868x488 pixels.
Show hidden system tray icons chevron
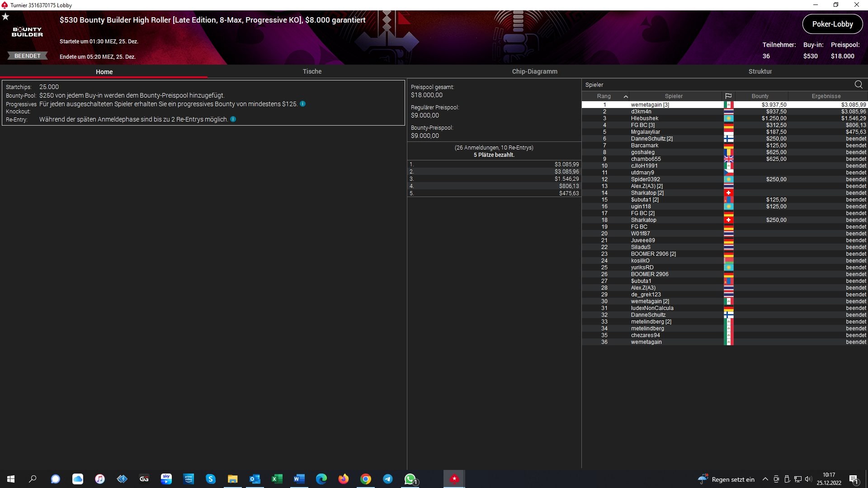[x=765, y=479]
